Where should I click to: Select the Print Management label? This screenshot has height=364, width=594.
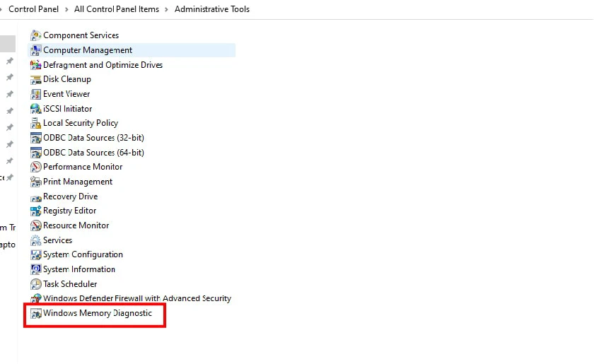[x=78, y=182]
